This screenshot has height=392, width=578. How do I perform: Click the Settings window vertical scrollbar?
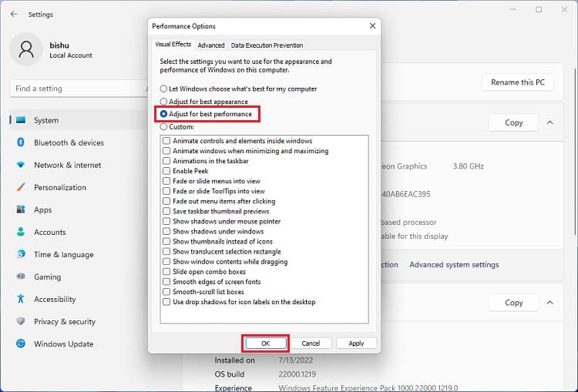(575, 151)
